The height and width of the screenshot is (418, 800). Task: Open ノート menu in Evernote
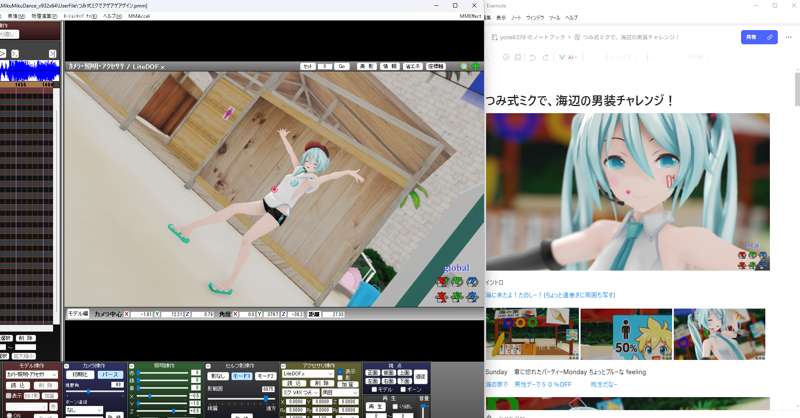[x=516, y=18]
